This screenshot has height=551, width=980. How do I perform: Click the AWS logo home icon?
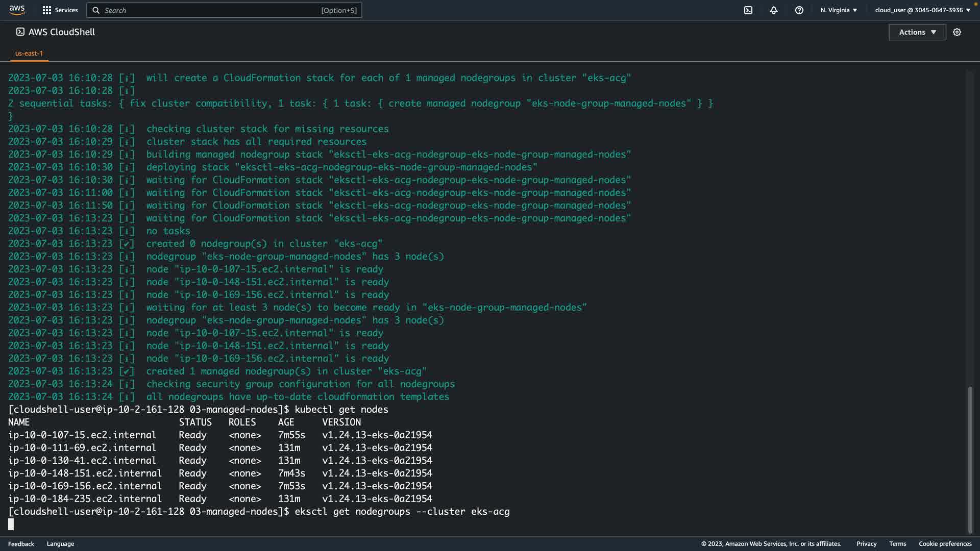(x=17, y=10)
